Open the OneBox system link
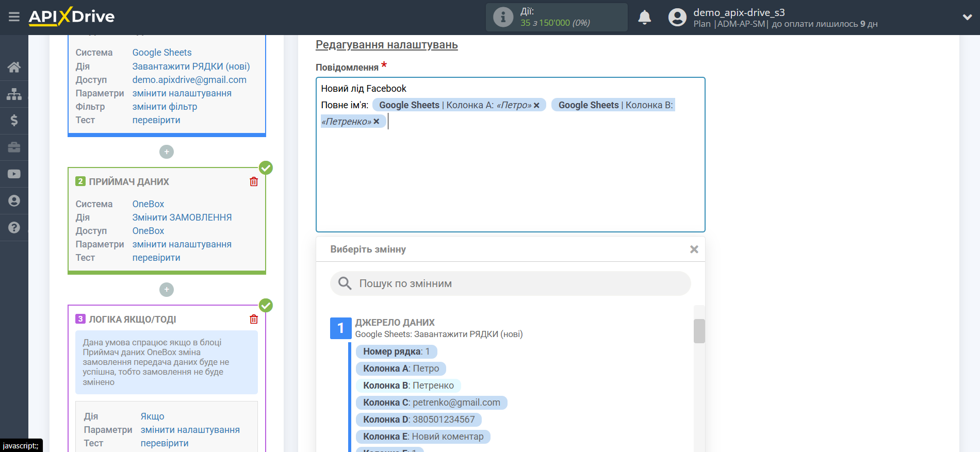This screenshot has width=980, height=452. point(148,204)
